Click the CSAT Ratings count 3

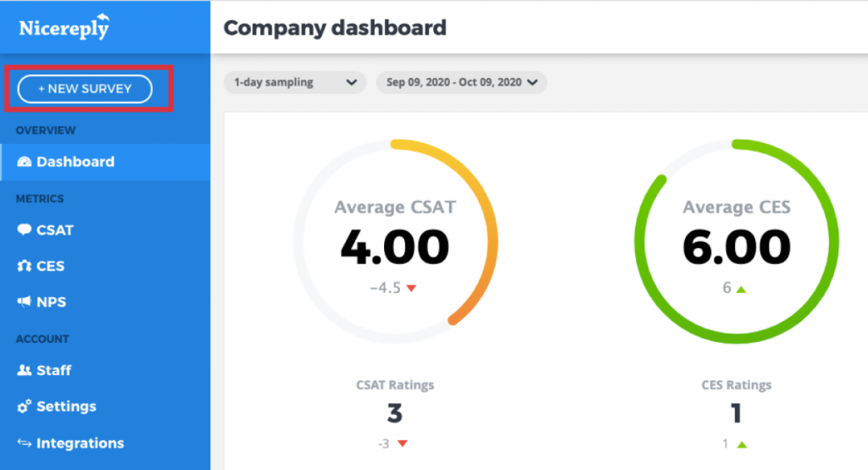395,413
